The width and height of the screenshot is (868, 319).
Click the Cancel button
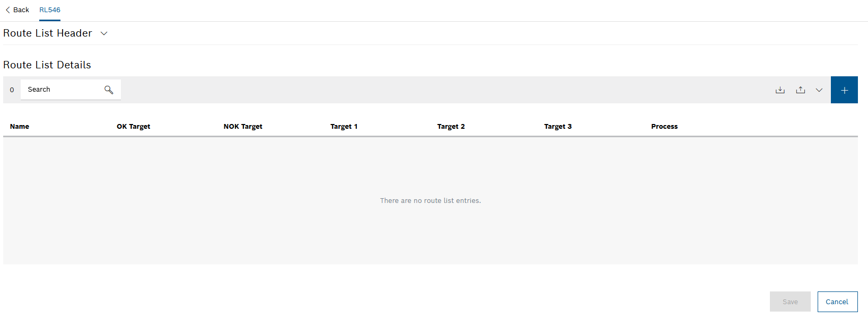pos(837,302)
